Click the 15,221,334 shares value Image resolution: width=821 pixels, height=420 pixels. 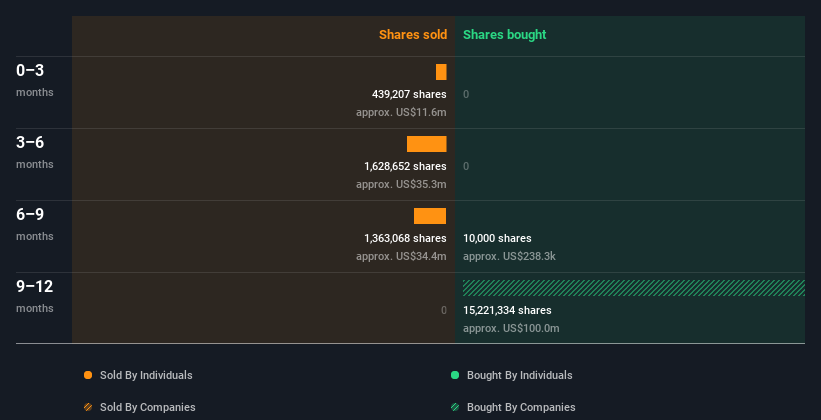(507, 310)
